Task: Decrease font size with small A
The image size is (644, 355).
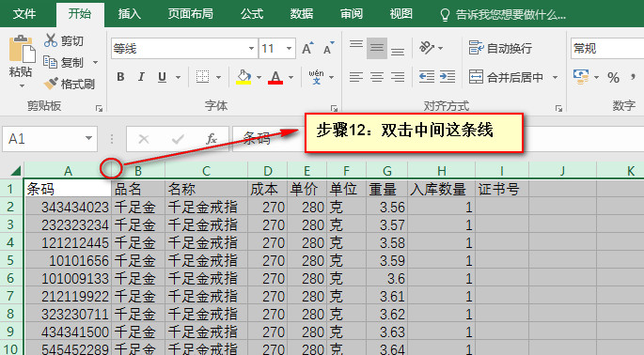Action: 328,49
